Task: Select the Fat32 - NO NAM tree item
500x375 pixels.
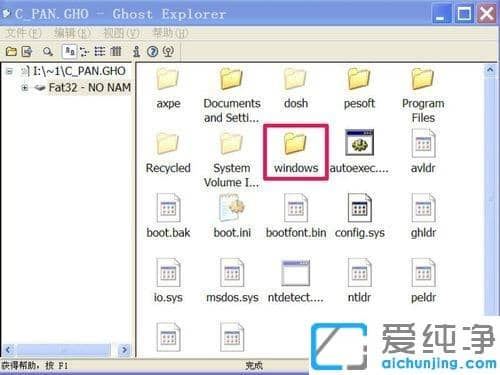Action: point(90,88)
